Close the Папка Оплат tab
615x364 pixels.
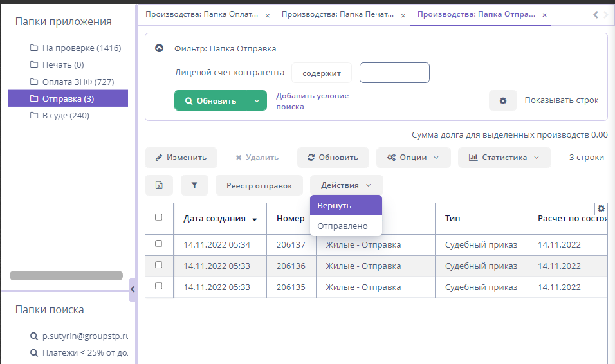[268, 15]
